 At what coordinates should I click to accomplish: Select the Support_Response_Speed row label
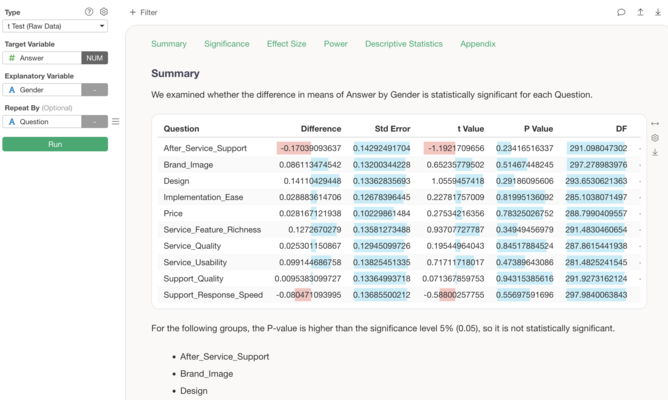click(x=213, y=295)
